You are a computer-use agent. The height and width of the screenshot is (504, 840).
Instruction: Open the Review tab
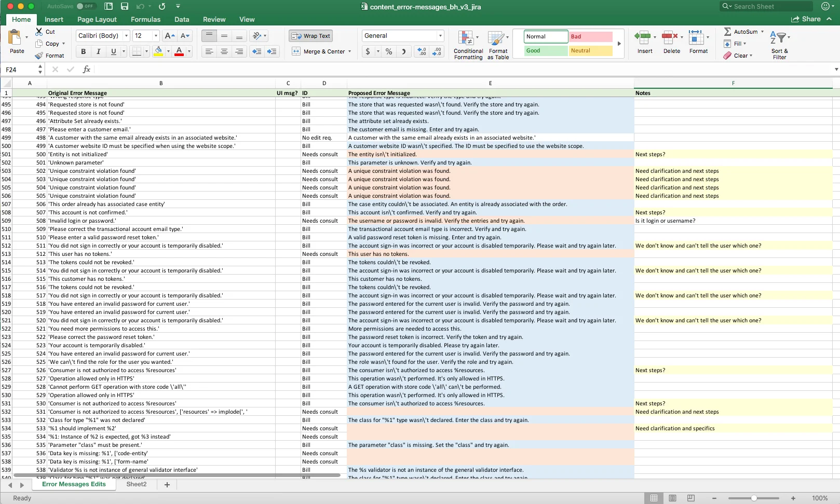pos(214,19)
